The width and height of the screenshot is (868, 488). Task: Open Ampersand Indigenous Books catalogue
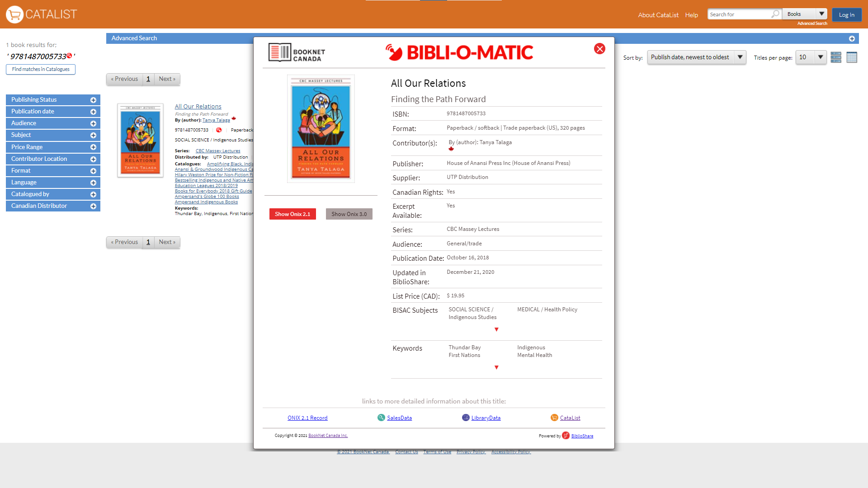pos(206,202)
